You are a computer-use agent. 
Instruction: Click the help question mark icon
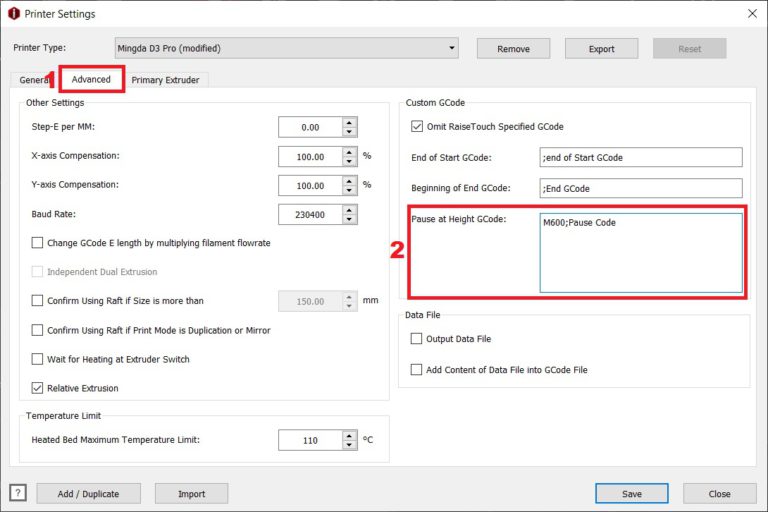click(18, 493)
